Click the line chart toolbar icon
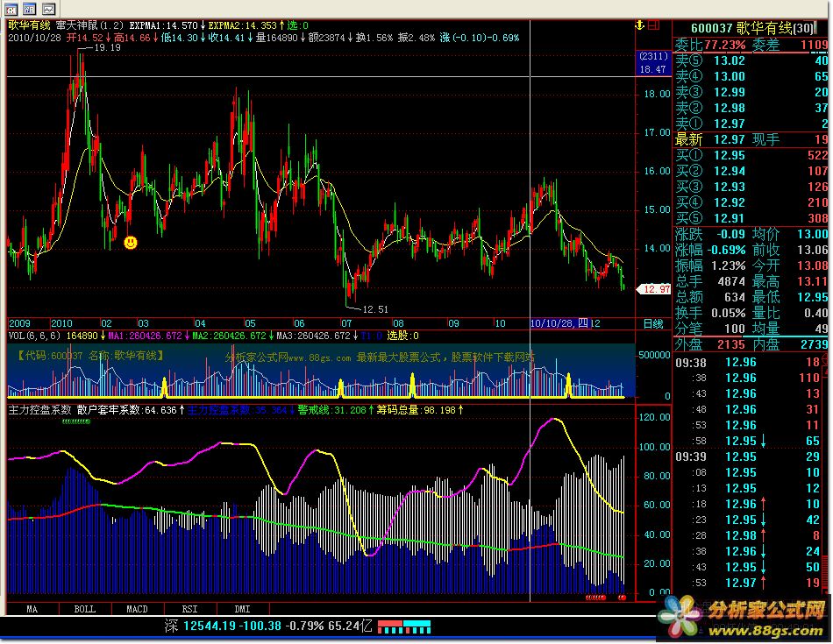 pos(48,9)
